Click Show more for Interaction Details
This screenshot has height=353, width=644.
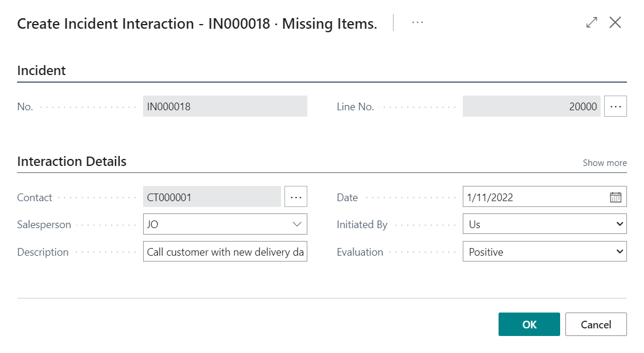click(x=605, y=162)
